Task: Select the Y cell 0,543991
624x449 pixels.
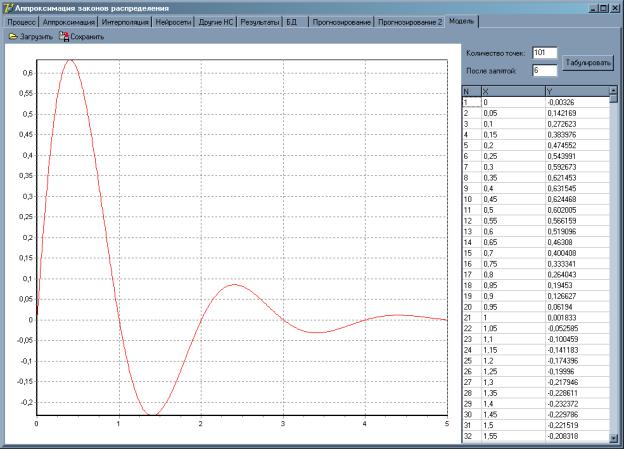Action: point(577,156)
